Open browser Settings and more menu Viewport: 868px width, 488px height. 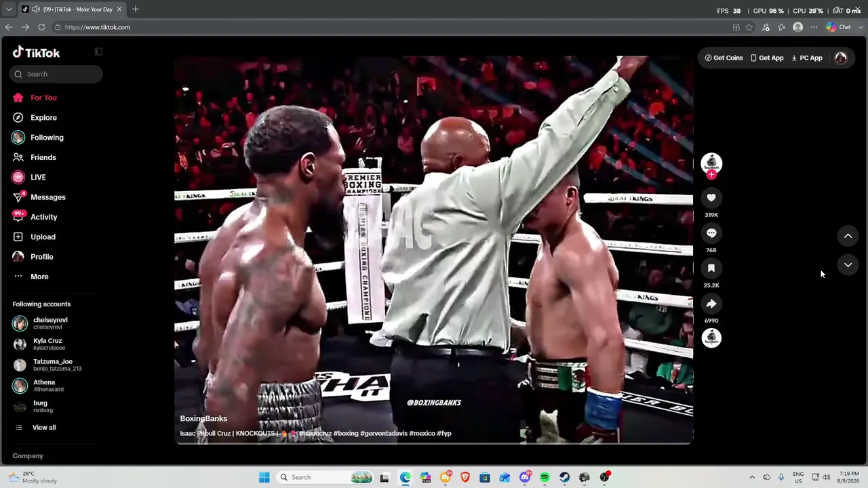(x=814, y=27)
